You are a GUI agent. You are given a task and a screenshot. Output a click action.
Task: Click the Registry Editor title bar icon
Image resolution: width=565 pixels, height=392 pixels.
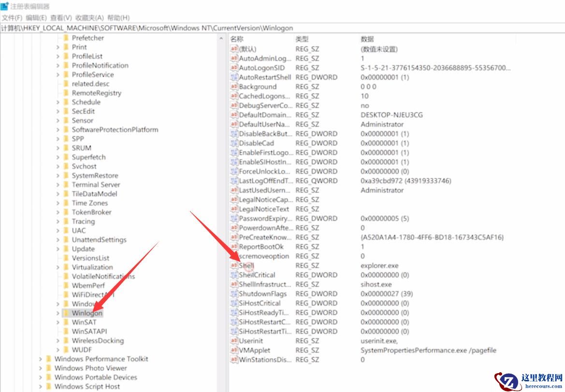(4, 6)
